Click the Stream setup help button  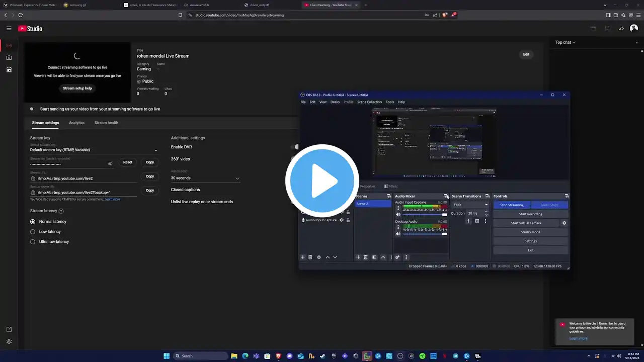tap(77, 88)
